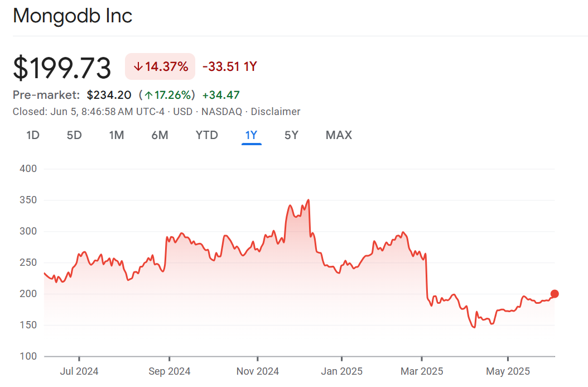Click the Nov 2024 axis label
This screenshot has width=588, height=387.
258,371
